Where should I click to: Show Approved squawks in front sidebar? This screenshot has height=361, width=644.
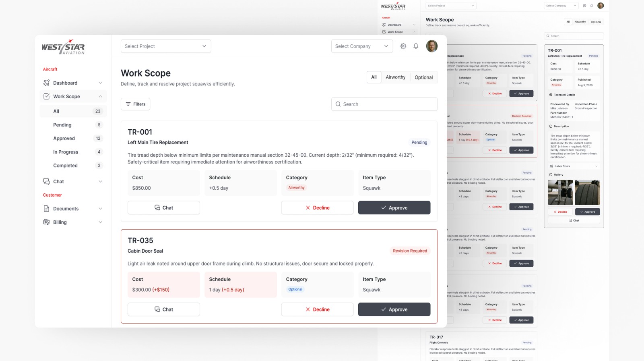[x=73, y=138]
